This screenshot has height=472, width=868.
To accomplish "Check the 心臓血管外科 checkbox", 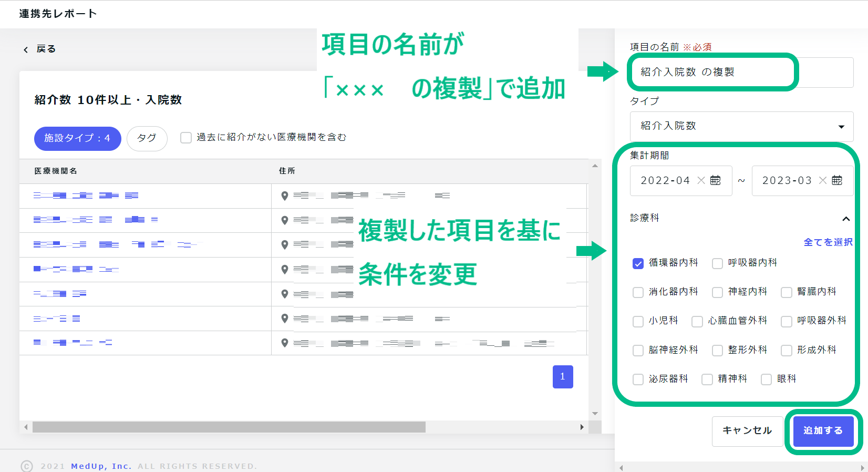I will (697, 321).
